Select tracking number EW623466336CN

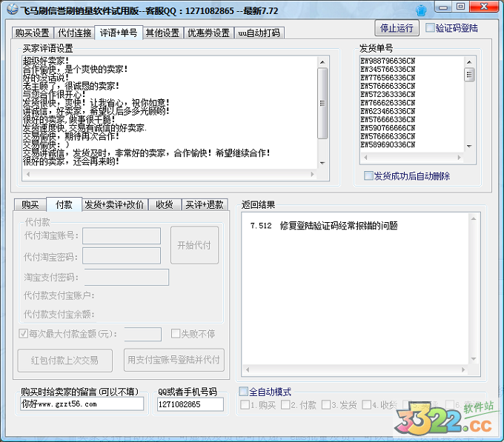click(388, 111)
